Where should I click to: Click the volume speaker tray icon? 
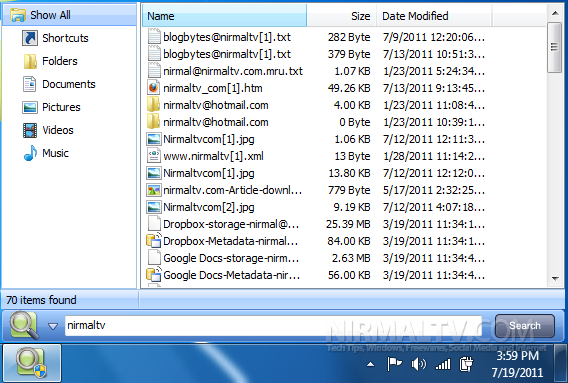point(418,364)
